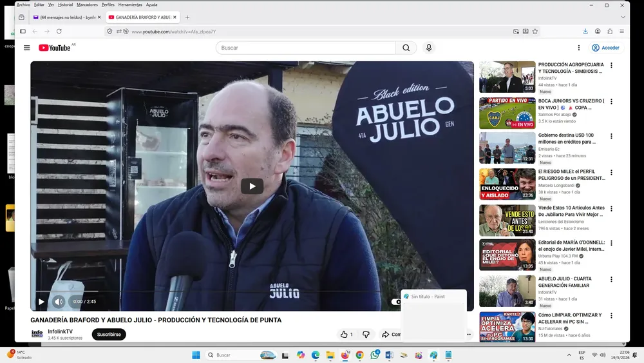Open the YouTube hamburger guide menu
644x363 pixels.
point(26,48)
